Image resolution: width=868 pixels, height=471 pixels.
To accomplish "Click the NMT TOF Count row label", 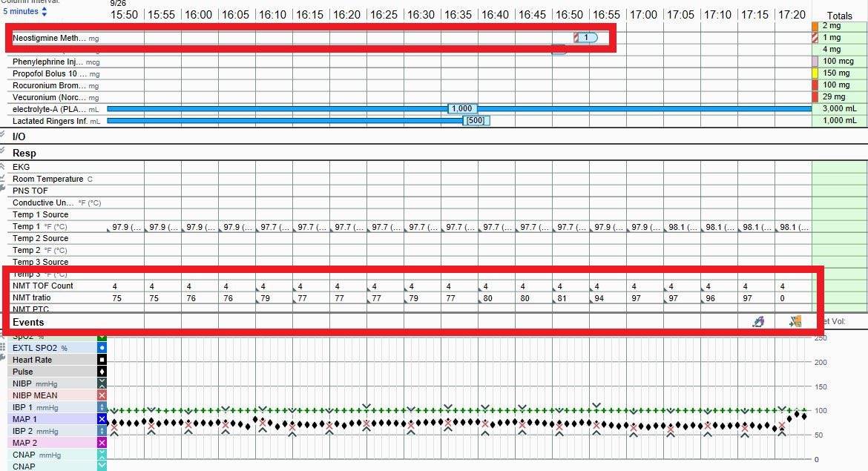I will point(42,286).
